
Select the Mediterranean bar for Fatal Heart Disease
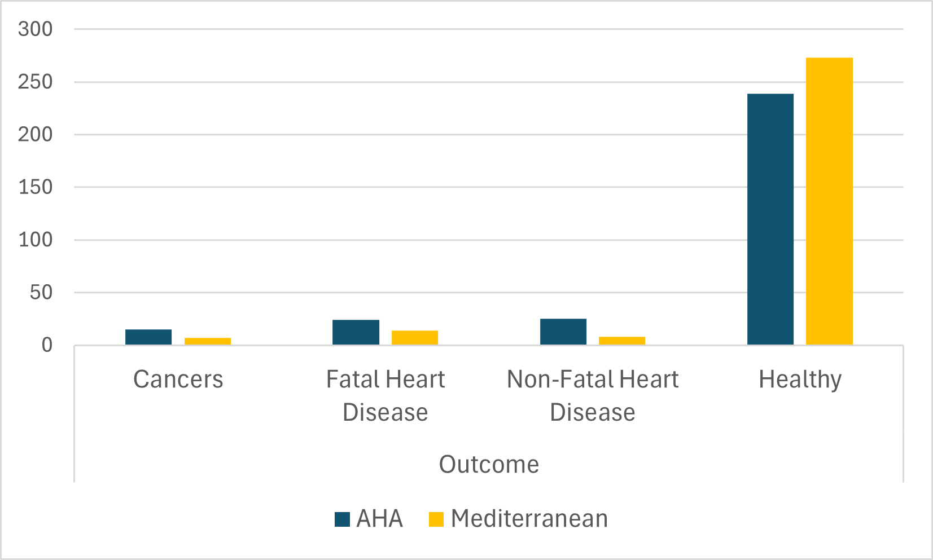[415, 337]
